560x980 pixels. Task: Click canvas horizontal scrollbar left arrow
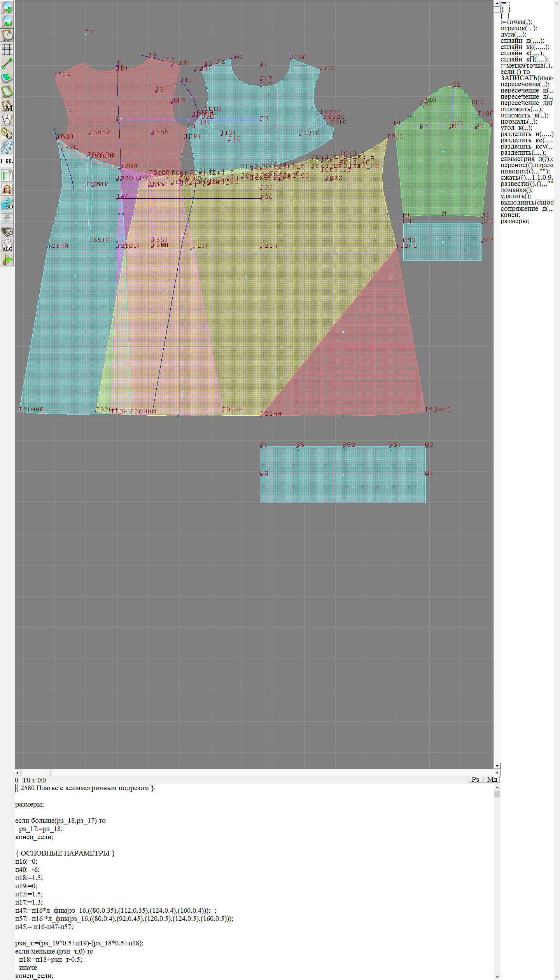(17, 773)
